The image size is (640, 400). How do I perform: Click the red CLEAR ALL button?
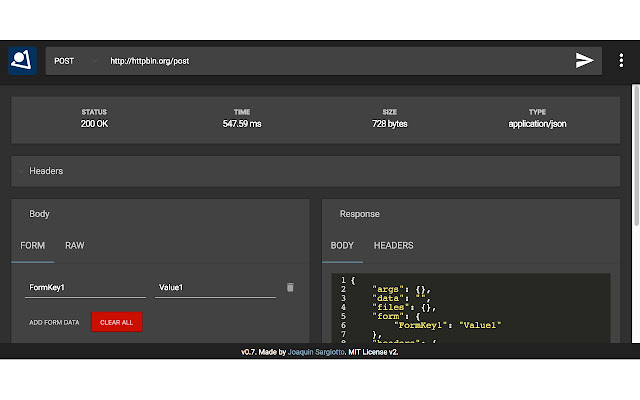[117, 322]
